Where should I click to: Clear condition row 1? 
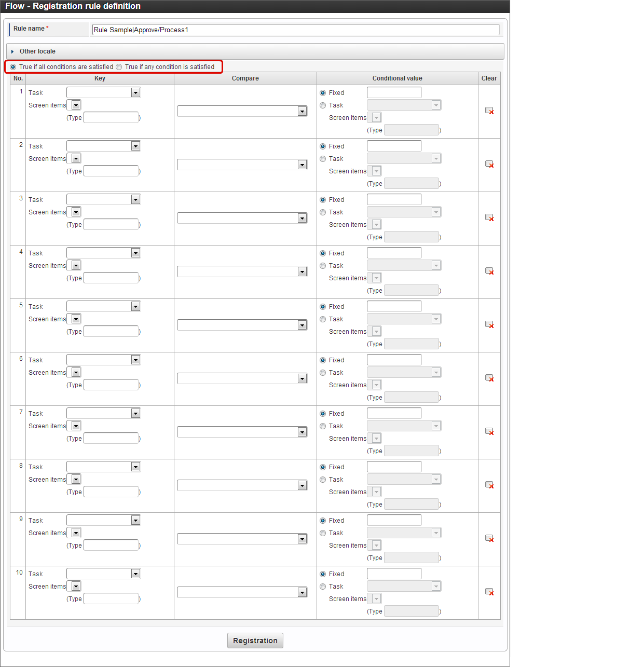pos(489,111)
